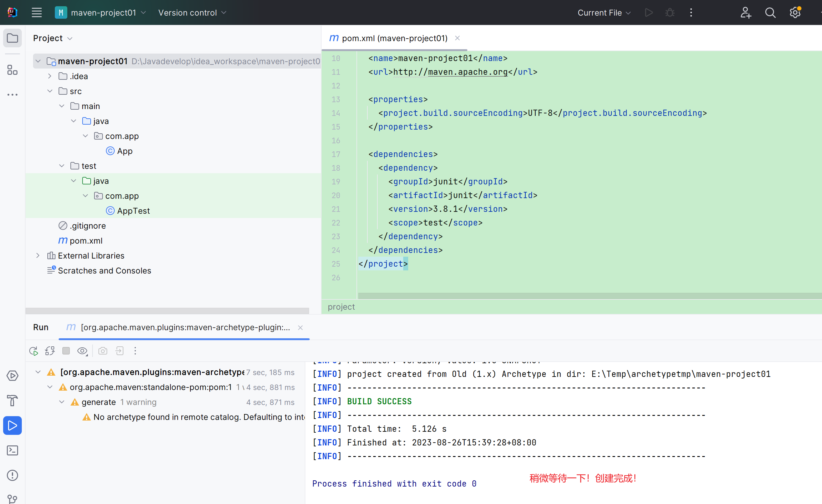This screenshot has width=822, height=504.
Task: Collapse the main folder
Action: (x=62, y=106)
